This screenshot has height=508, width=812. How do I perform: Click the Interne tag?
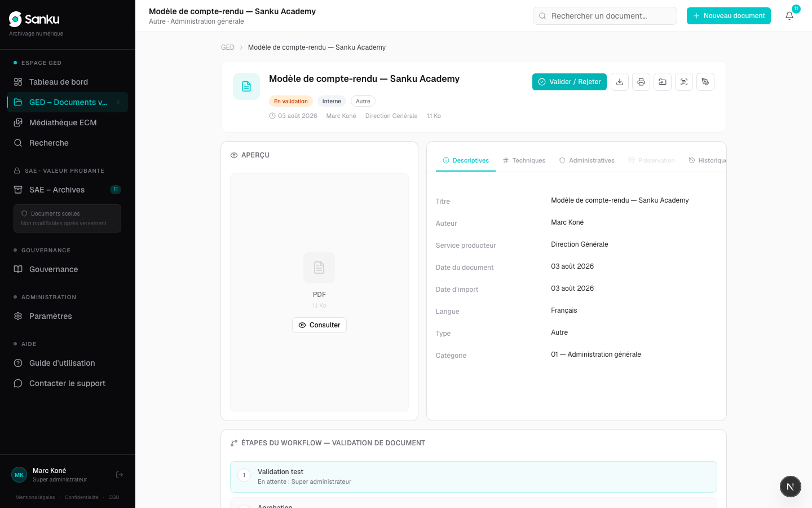(332, 101)
